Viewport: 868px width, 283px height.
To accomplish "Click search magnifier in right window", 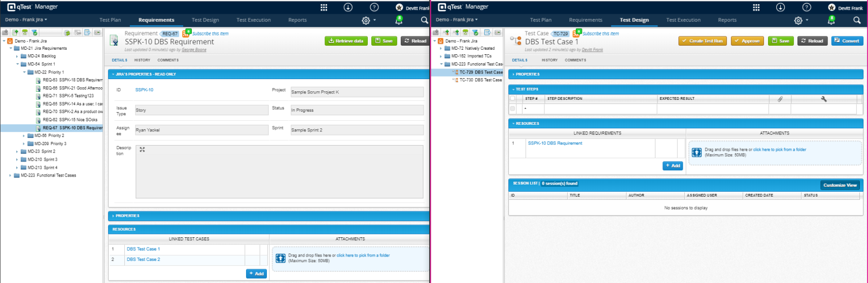I will click(857, 20).
